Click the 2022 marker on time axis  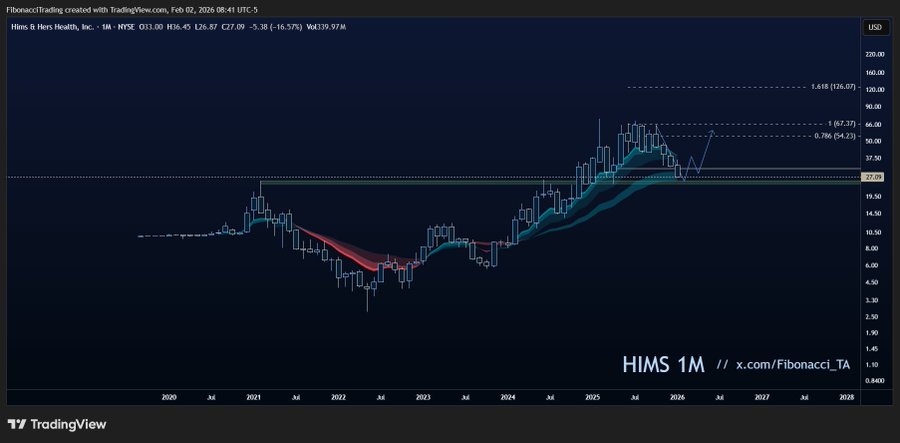click(338, 397)
